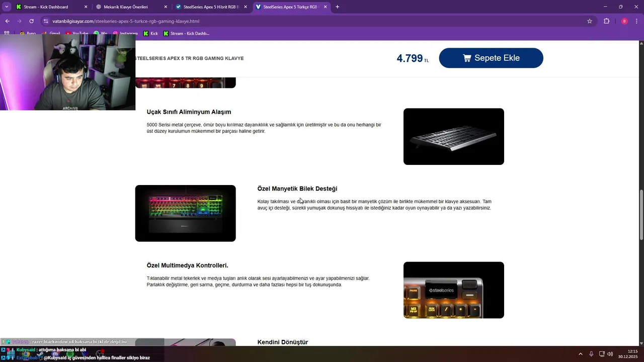This screenshot has height=362, width=644.
Task: Open the Chrome profile avatar
Action: tap(624, 21)
